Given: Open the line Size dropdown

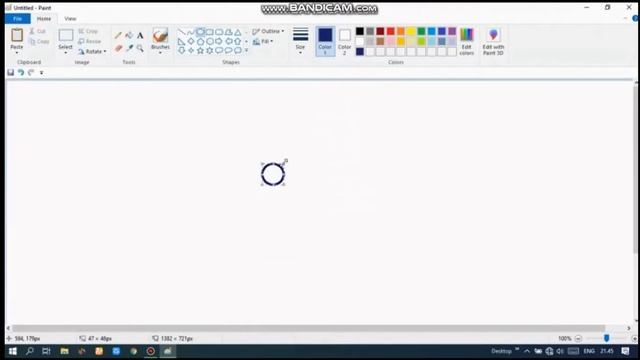Looking at the screenshot, I should coord(300,42).
